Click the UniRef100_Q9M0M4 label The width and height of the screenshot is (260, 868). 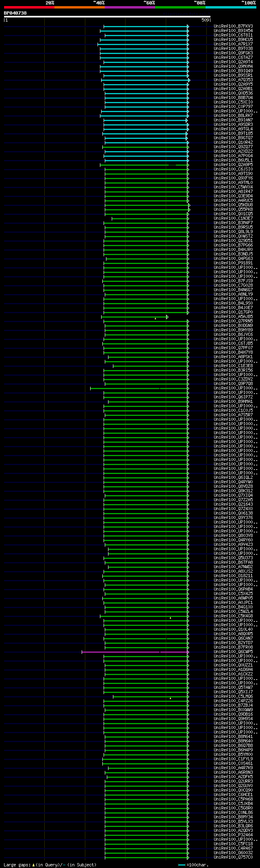[233, 67]
